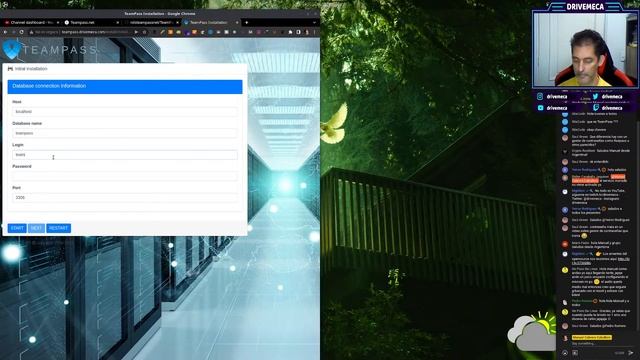Close the Channel dashboard tab
This screenshot has height=360, width=640.
(58, 22)
